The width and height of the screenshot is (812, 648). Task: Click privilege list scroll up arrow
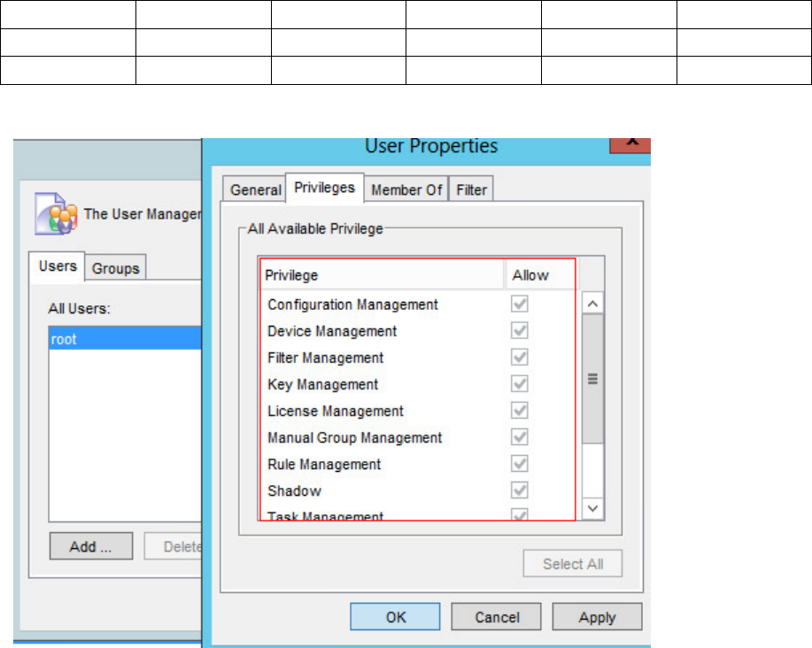click(x=593, y=304)
